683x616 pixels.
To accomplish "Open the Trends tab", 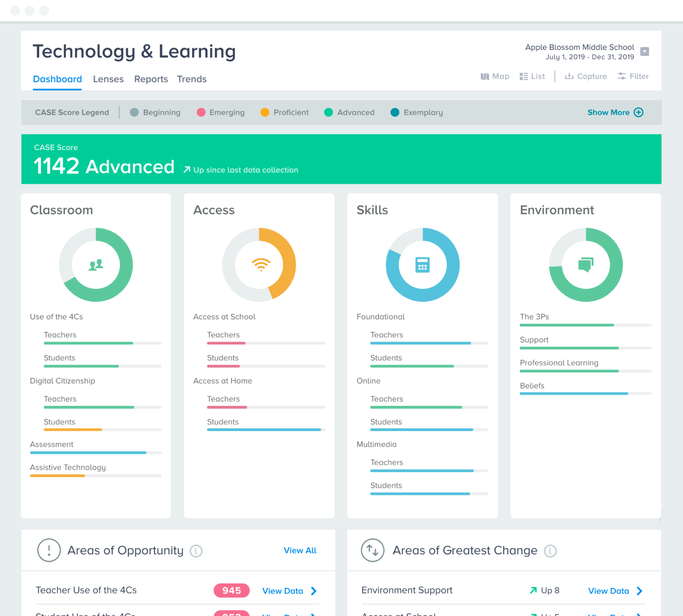I will [191, 79].
